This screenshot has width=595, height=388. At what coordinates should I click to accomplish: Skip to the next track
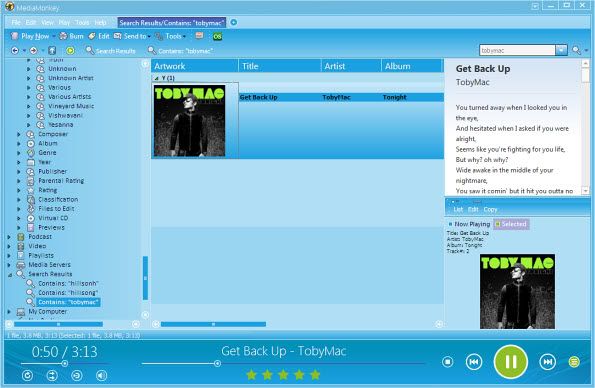(x=548, y=362)
